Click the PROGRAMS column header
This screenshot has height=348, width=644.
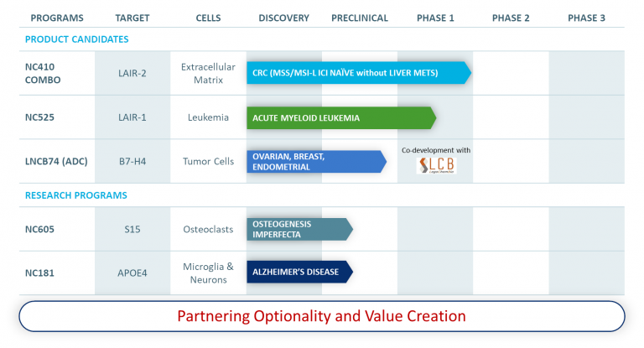pyautogui.click(x=57, y=18)
